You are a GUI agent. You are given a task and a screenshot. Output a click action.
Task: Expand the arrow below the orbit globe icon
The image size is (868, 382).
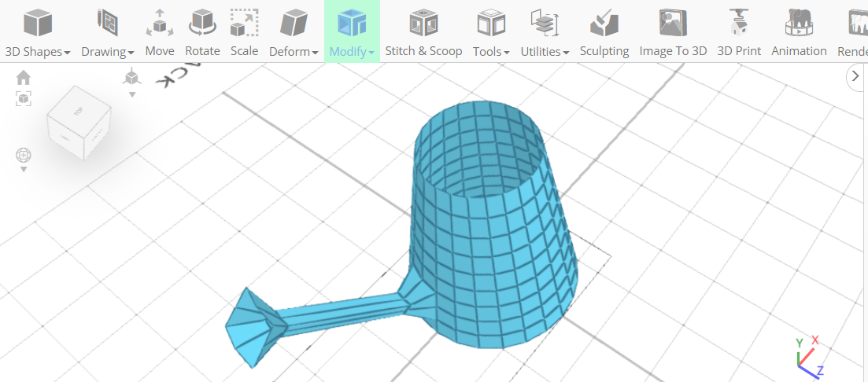(24, 170)
